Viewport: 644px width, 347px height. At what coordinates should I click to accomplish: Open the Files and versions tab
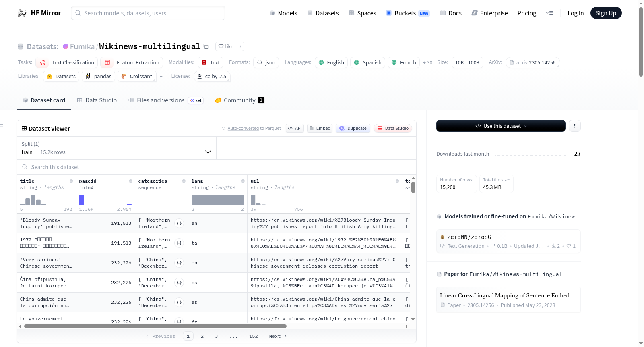coord(166,100)
